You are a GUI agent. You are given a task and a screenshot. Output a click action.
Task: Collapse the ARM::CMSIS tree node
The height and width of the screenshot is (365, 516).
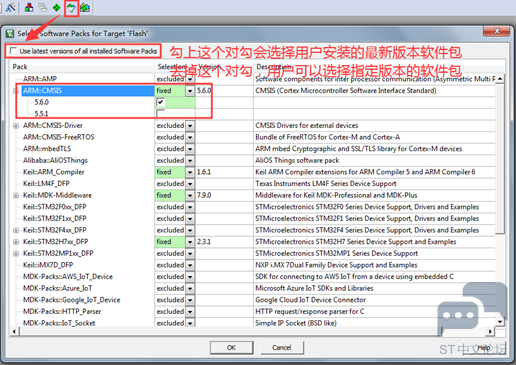click(x=15, y=91)
